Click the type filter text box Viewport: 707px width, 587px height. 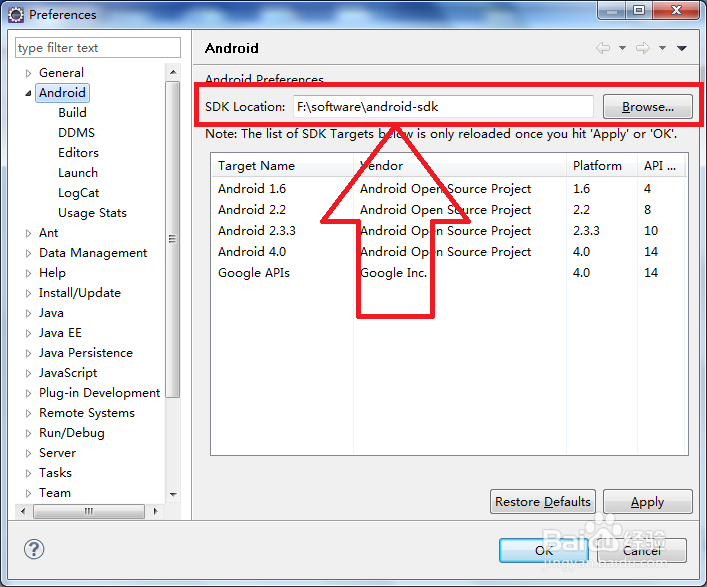click(98, 47)
